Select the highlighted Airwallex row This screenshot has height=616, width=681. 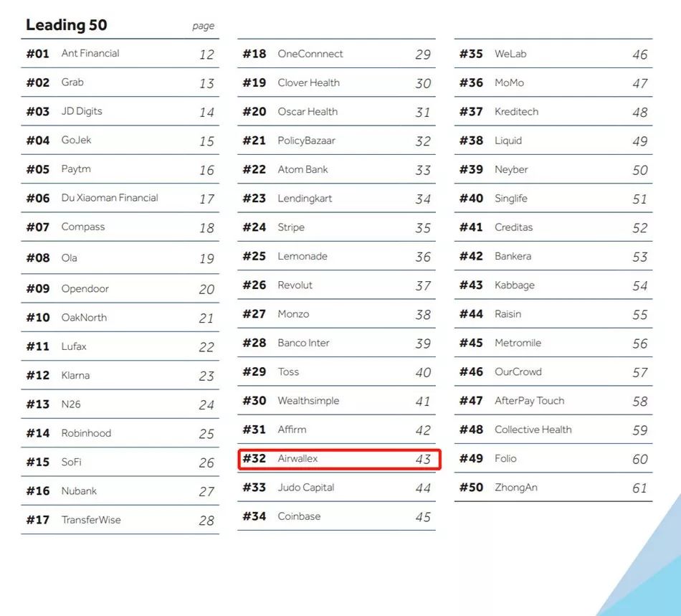(338, 459)
